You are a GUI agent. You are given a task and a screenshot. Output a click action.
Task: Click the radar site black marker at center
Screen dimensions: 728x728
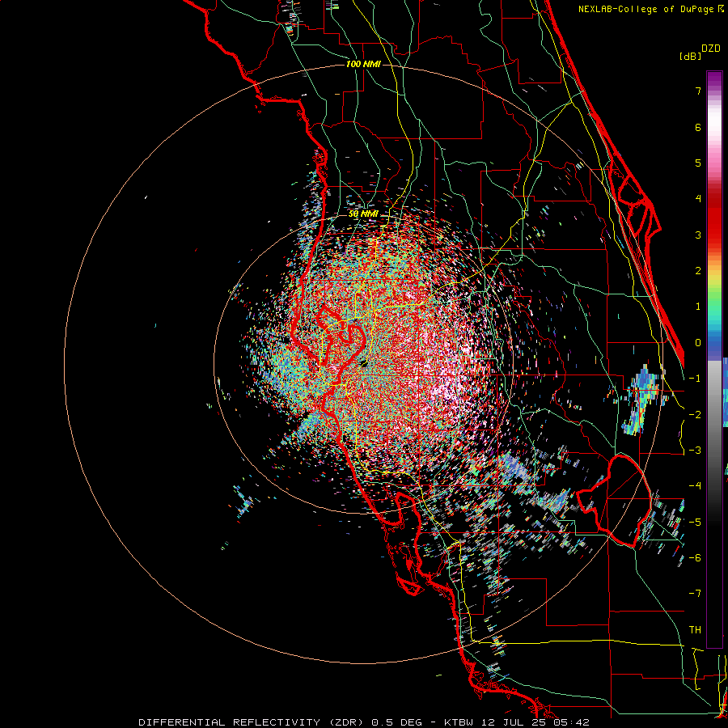[x=364, y=362]
